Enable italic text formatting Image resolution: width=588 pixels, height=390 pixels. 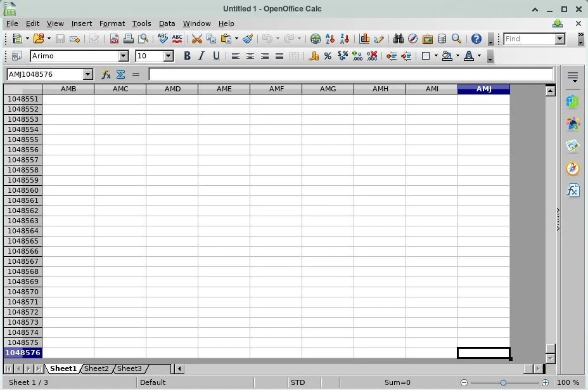click(200, 56)
